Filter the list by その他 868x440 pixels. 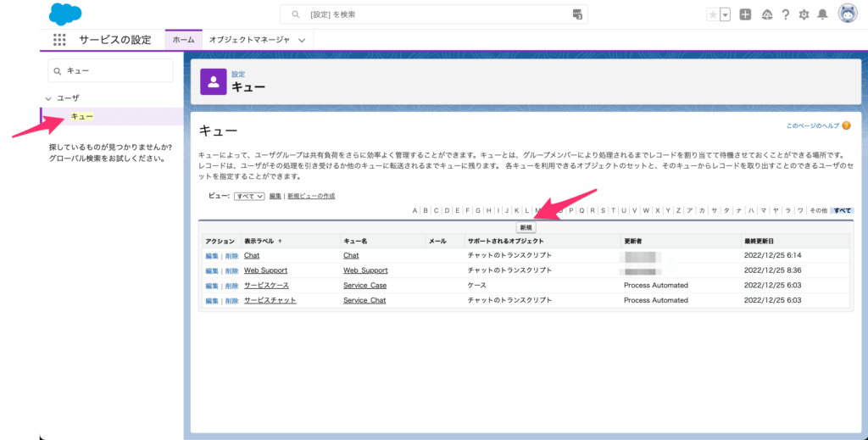pyautogui.click(x=818, y=211)
